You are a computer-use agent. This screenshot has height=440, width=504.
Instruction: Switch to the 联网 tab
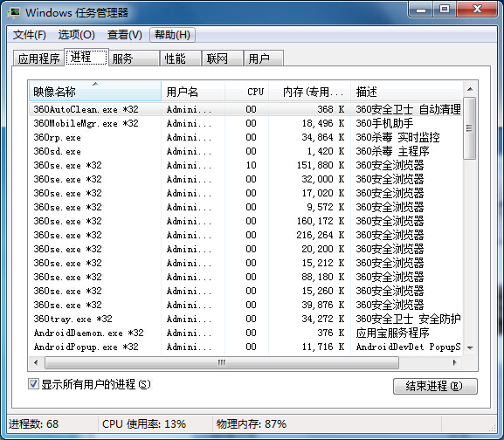222,58
